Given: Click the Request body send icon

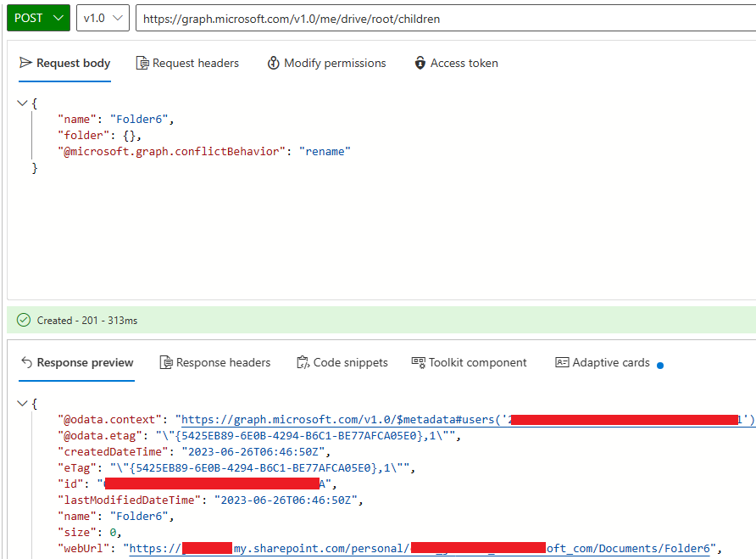Looking at the screenshot, I should pos(25,63).
